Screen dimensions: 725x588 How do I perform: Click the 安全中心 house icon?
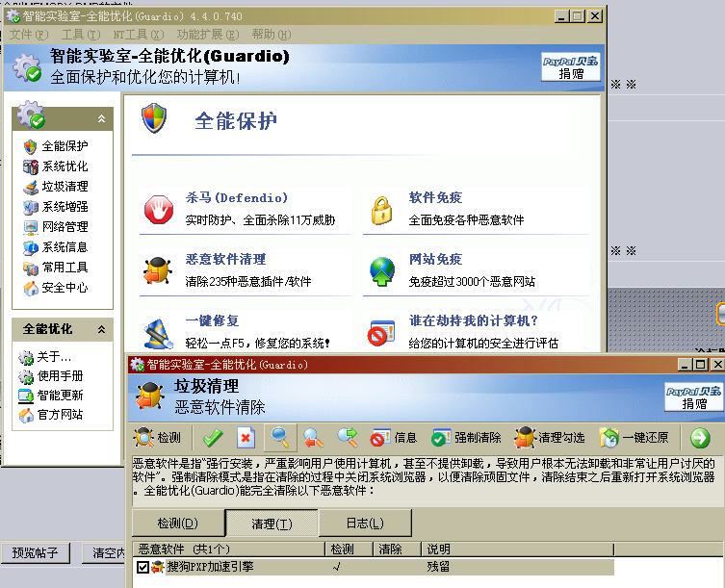[x=31, y=288]
